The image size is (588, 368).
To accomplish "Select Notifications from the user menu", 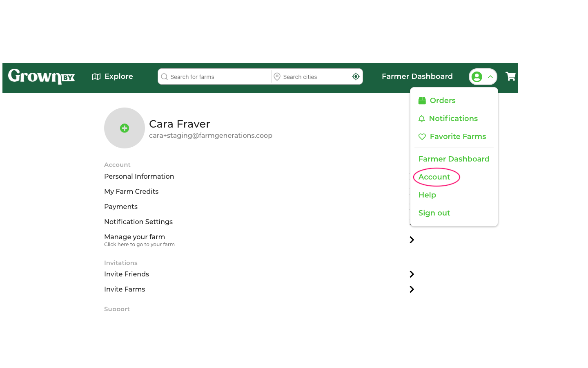I will pyautogui.click(x=453, y=119).
